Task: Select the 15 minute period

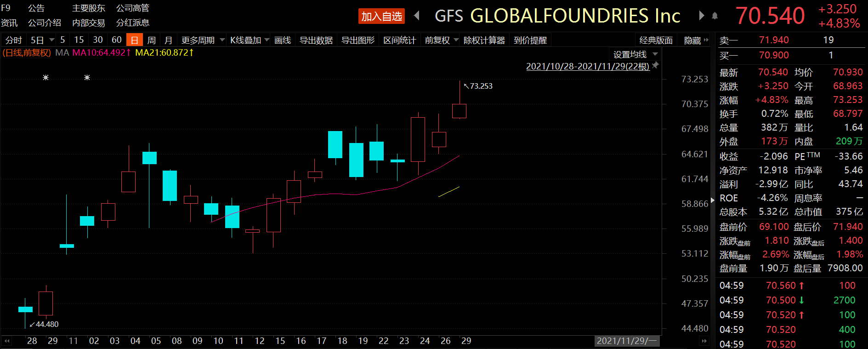Action: (x=79, y=40)
